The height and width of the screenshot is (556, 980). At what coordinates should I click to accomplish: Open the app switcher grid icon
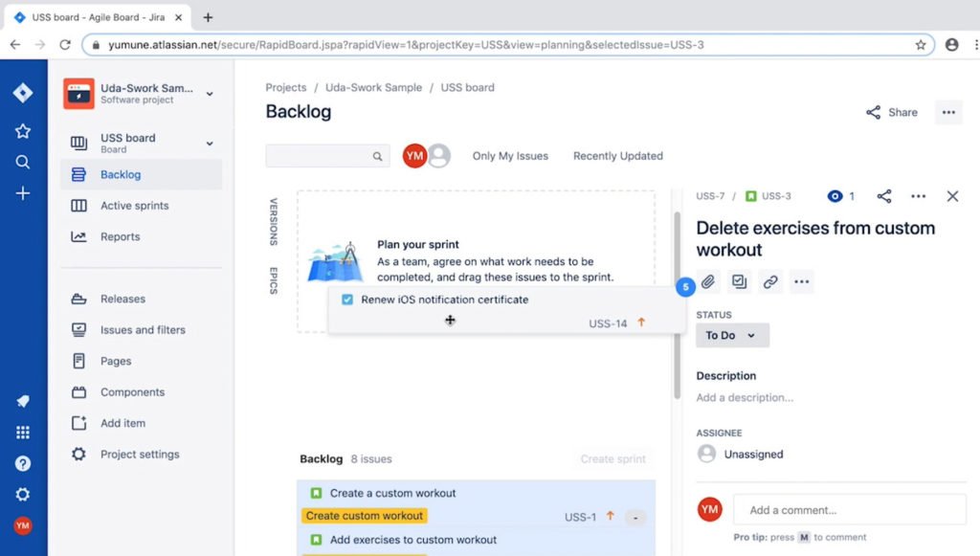(23, 433)
